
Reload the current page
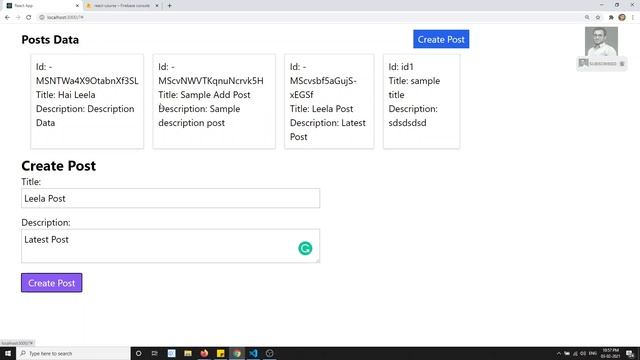[29, 18]
